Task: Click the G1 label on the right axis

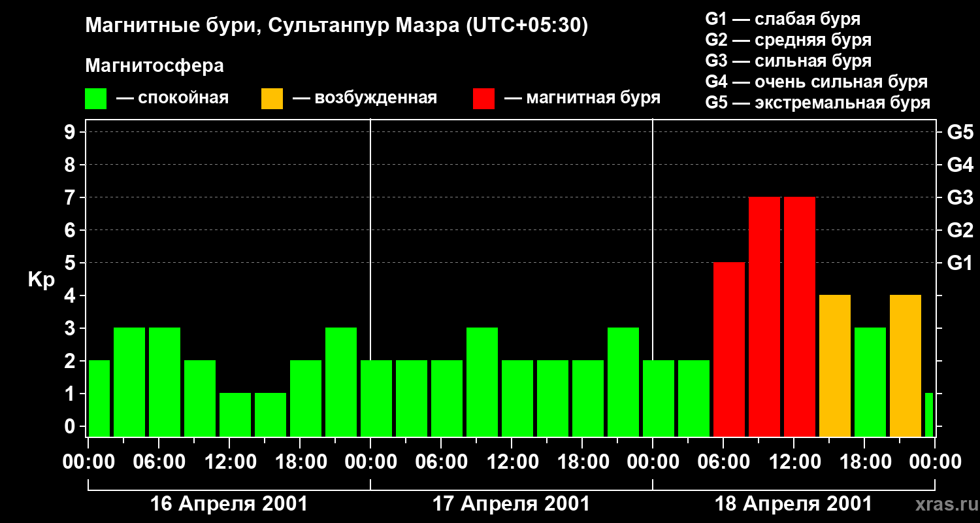Action: coord(960,263)
